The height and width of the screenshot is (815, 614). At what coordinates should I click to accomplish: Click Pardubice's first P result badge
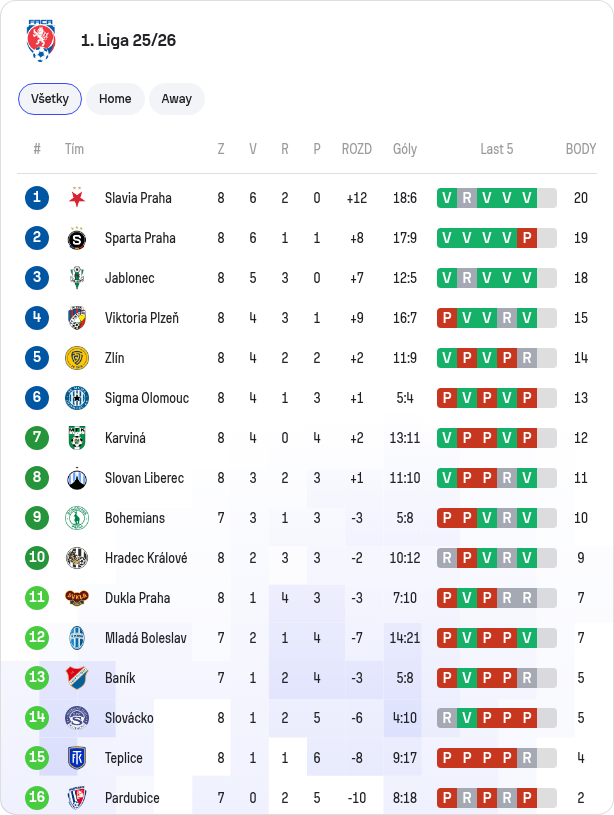[x=447, y=797]
